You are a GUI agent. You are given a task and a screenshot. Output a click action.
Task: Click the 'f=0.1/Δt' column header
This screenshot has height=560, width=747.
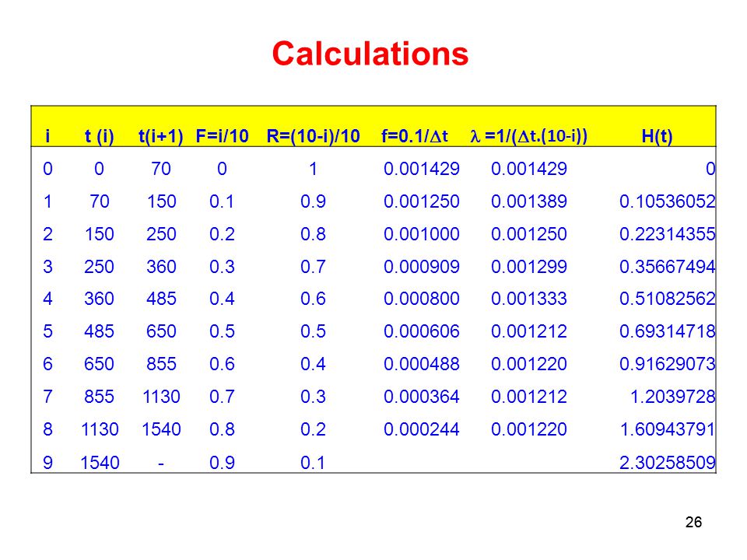point(415,136)
